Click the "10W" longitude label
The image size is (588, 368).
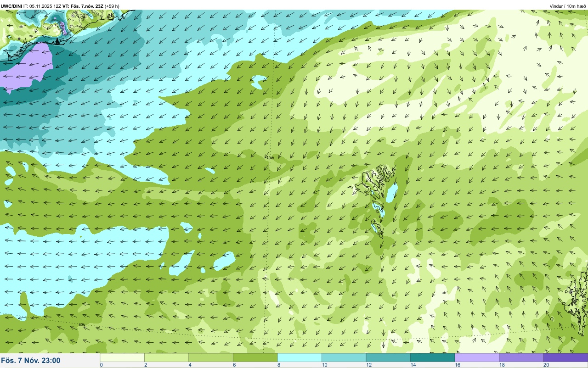[x=270, y=157]
